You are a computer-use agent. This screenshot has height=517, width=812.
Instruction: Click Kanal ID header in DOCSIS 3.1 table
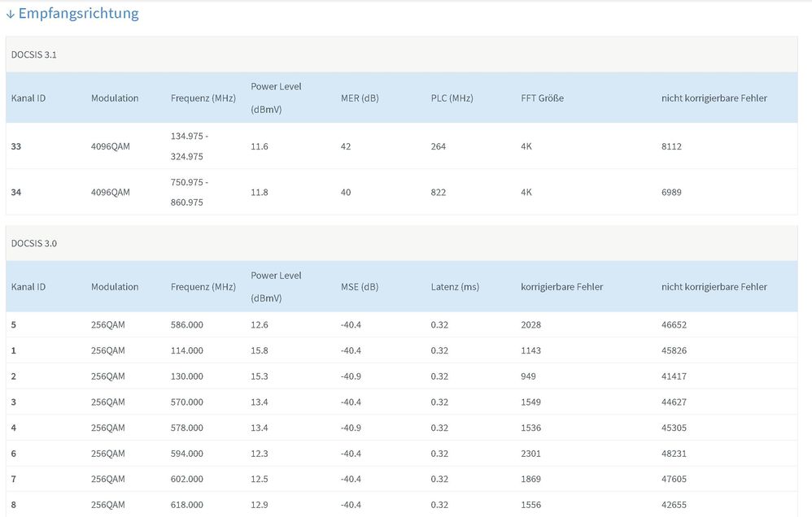(28, 98)
